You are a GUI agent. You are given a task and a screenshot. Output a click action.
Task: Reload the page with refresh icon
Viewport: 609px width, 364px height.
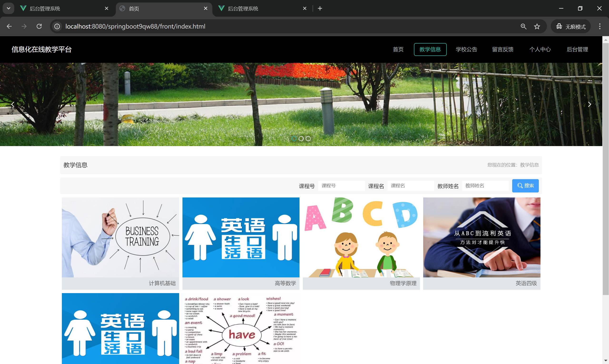point(39,26)
